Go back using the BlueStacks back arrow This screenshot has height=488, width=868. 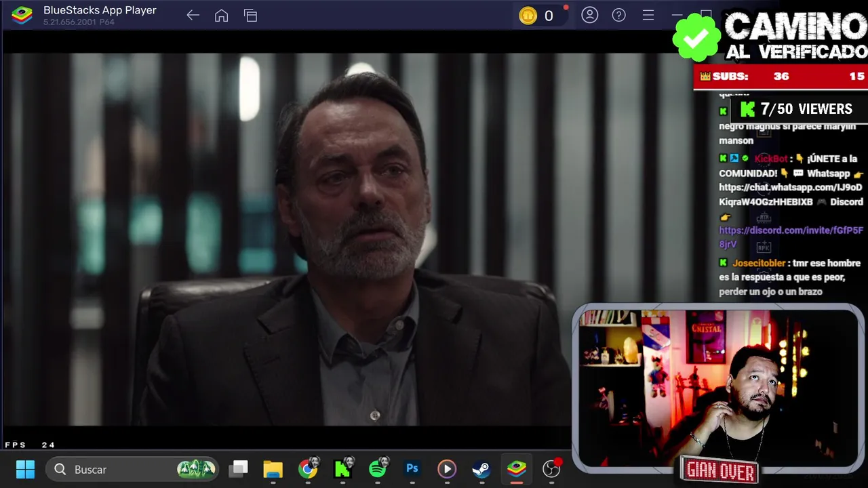pyautogui.click(x=193, y=16)
